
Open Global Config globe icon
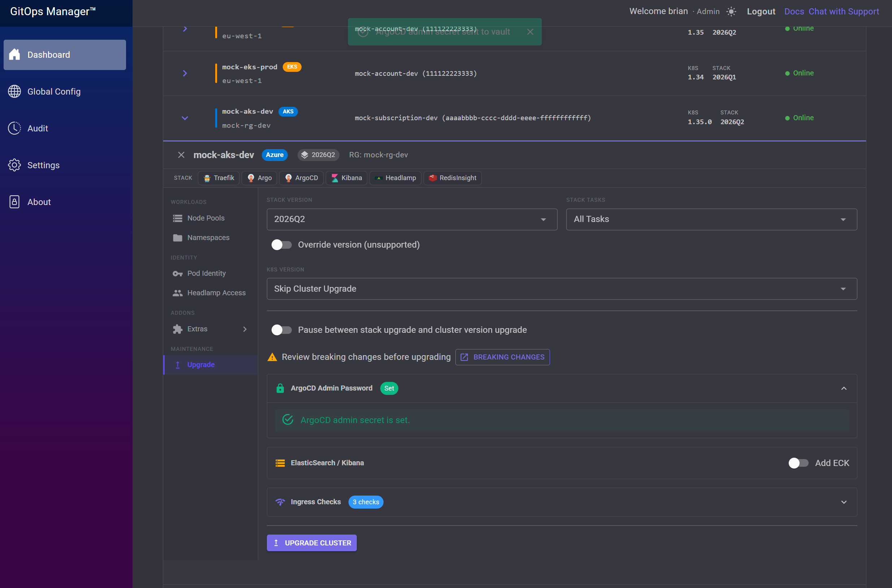point(14,91)
